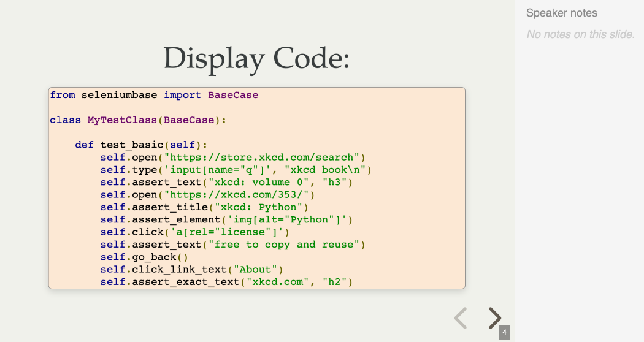The width and height of the screenshot is (644, 342).
Task: Click assert_element img alt Python line
Action: coord(226,219)
